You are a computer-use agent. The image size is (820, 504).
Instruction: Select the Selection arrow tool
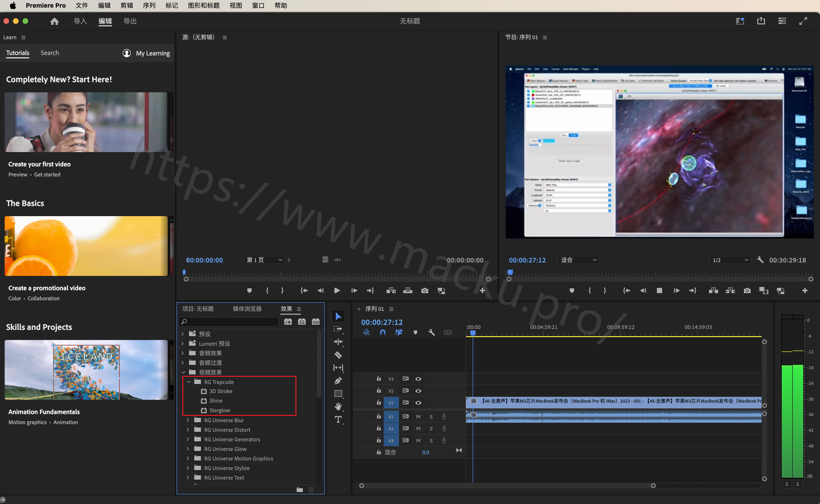coord(338,316)
